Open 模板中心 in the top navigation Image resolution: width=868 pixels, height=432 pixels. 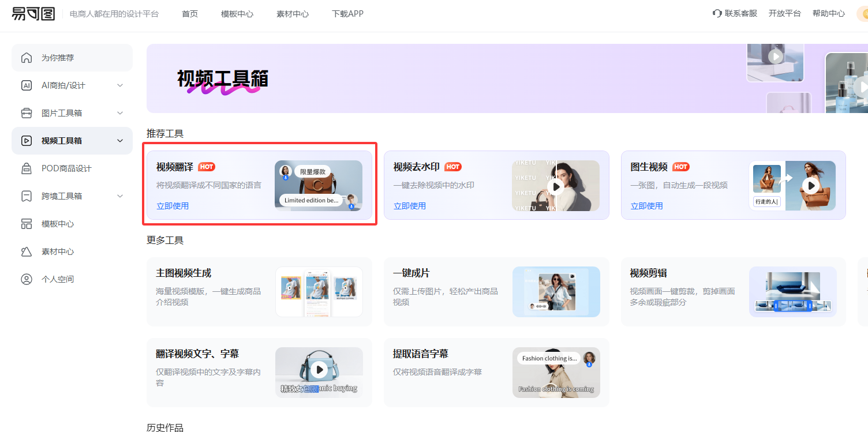(x=237, y=13)
